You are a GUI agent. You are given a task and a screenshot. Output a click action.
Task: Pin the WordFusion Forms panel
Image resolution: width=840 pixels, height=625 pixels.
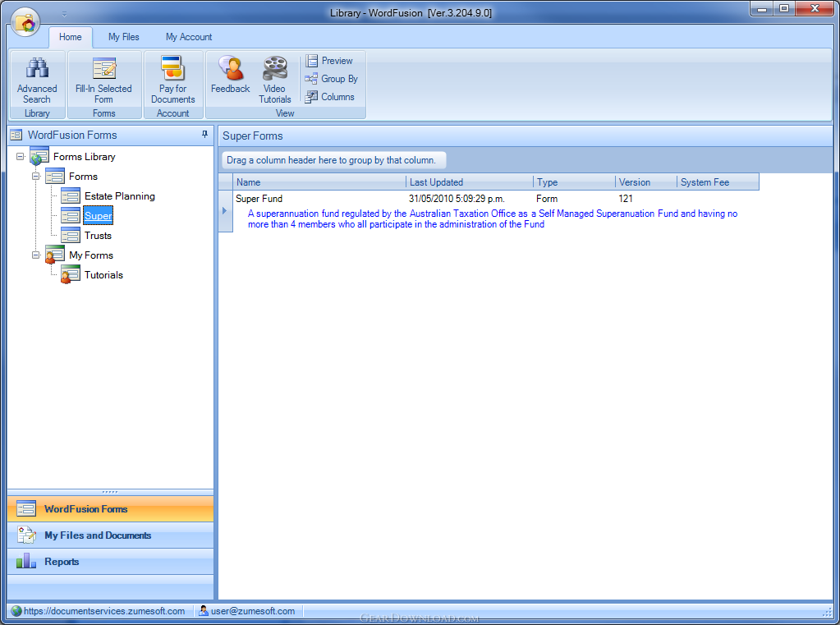coord(204,135)
